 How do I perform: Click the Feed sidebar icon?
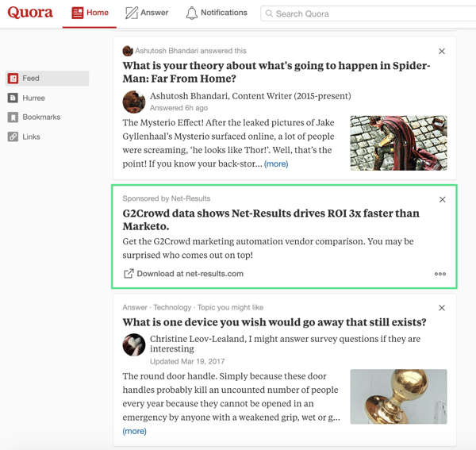(13, 79)
